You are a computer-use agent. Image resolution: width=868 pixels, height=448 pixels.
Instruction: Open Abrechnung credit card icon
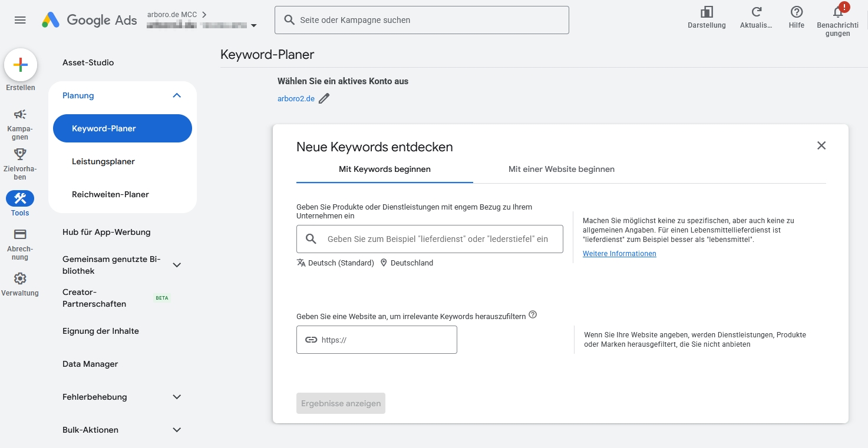[20, 234]
